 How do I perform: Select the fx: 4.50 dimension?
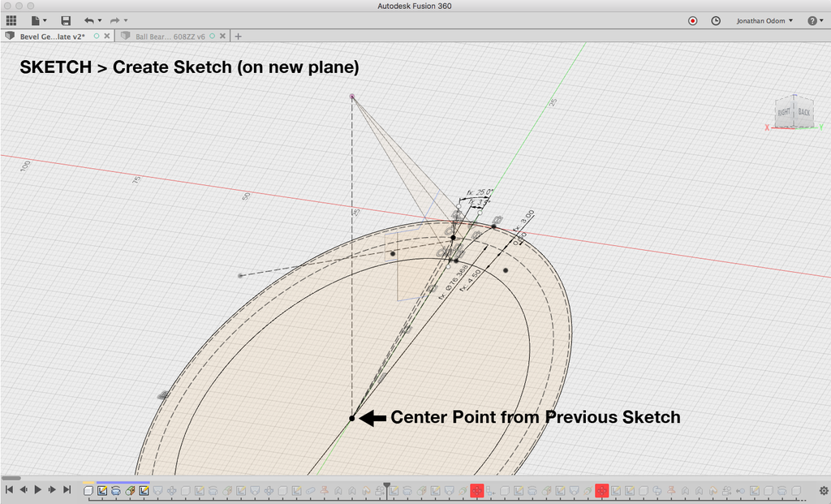(x=470, y=280)
